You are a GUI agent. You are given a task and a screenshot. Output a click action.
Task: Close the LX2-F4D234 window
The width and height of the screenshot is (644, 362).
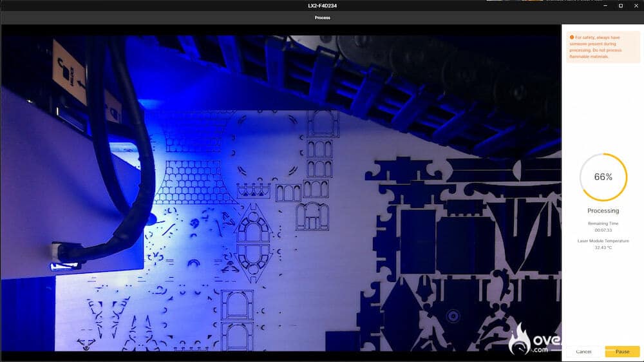click(x=636, y=6)
